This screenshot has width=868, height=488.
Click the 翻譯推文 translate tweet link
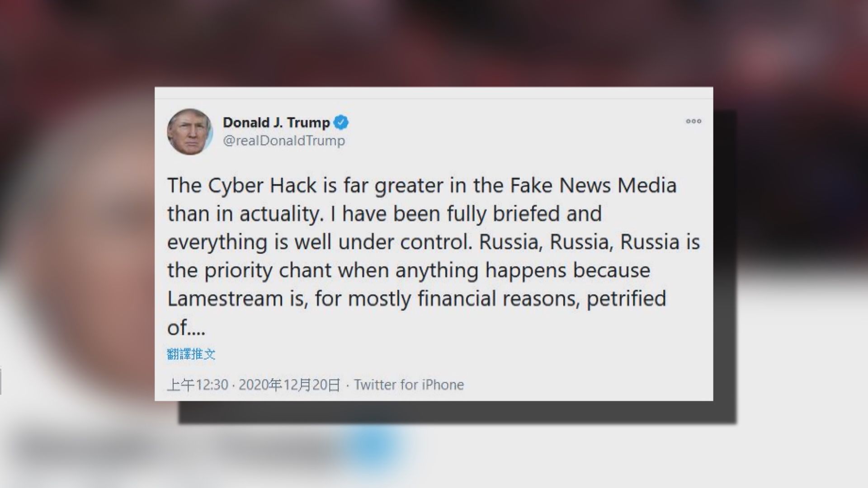click(x=191, y=354)
